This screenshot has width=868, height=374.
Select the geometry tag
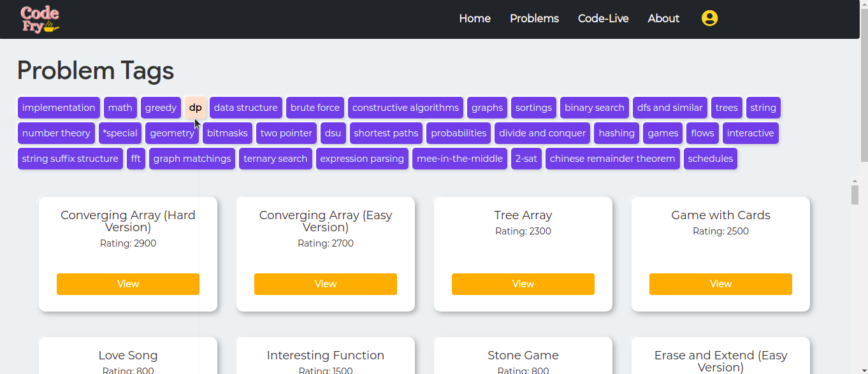point(172,133)
